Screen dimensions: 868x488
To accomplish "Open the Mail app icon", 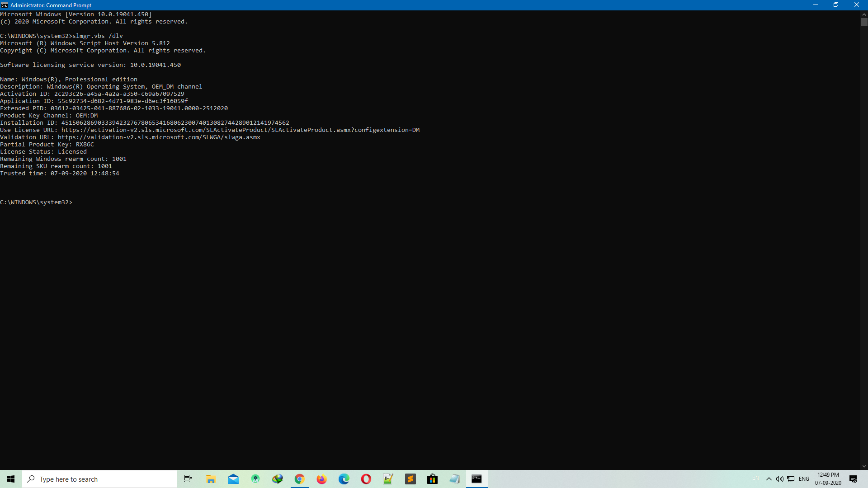I will pyautogui.click(x=233, y=479).
